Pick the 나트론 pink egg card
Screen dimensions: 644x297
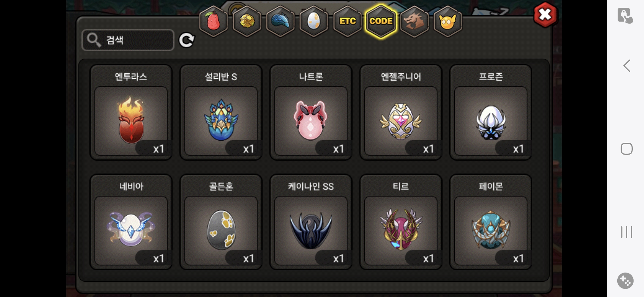coord(311,112)
